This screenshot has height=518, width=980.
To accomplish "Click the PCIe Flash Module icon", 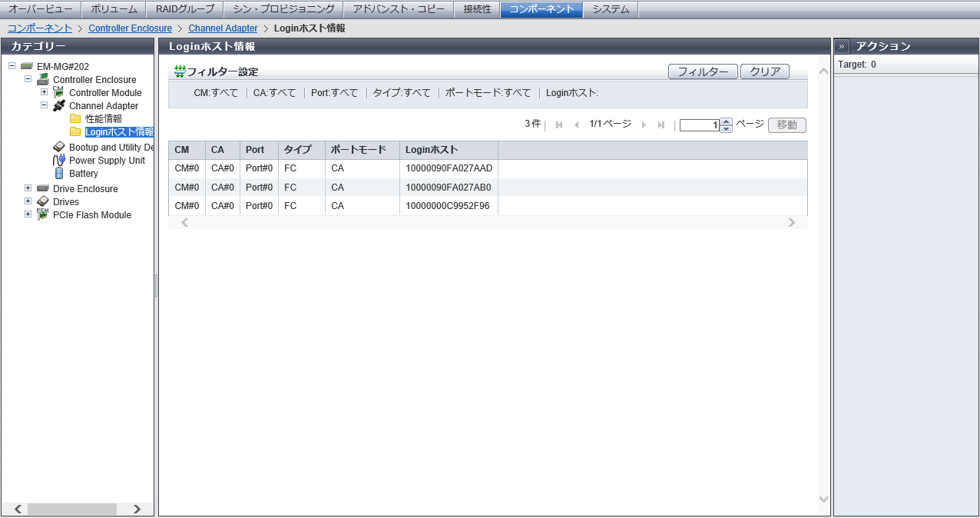I will point(43,215).
